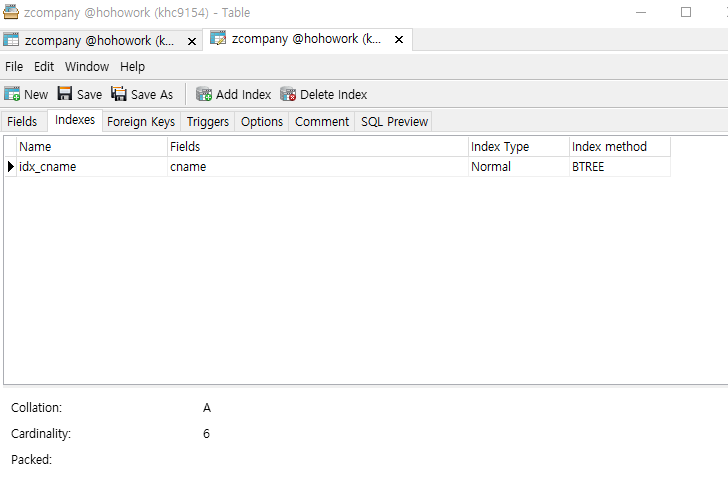Maximize the Table window

point(686,12)
